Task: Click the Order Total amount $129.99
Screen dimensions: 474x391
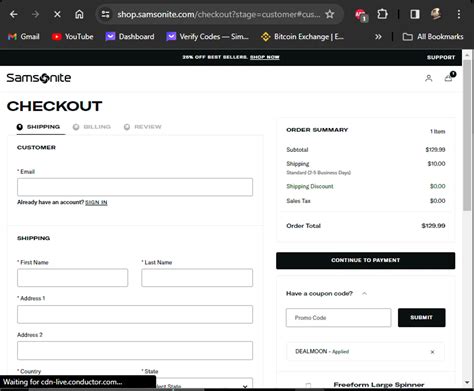Action: (433, 226)
